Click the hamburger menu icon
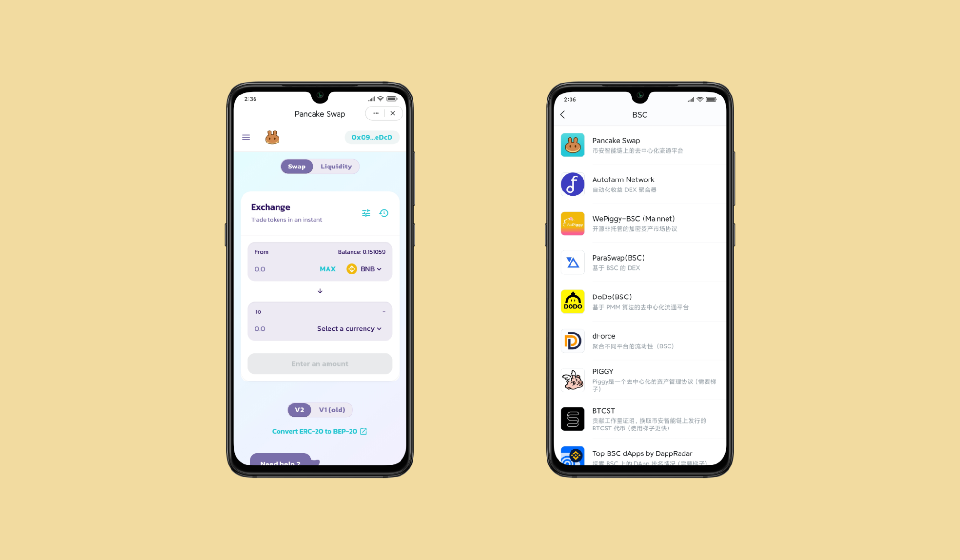 246,137
